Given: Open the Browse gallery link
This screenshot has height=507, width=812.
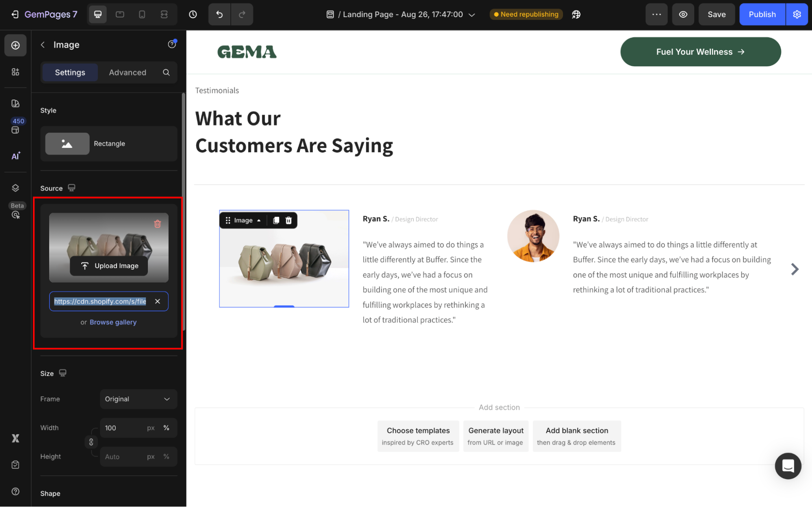Looking at the screenshot, I should coord(113,322).
